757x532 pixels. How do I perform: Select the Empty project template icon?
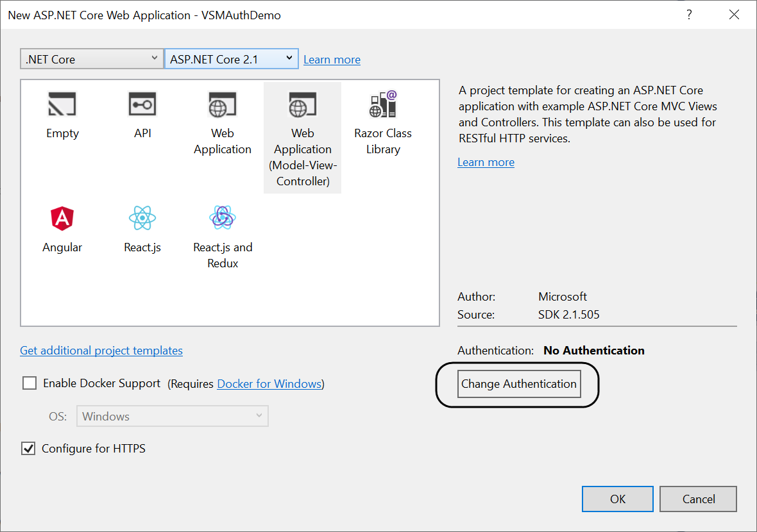pyautogui.click(x=62, y=104)
